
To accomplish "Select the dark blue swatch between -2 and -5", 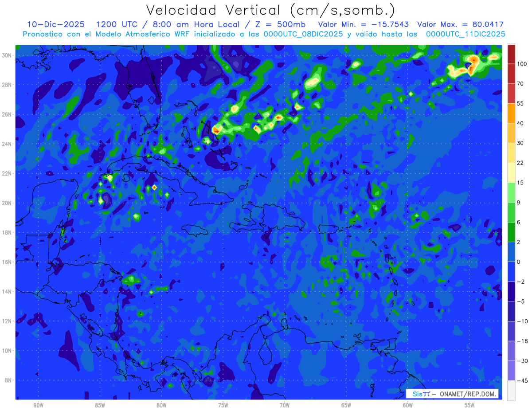I will pos(511,291).
